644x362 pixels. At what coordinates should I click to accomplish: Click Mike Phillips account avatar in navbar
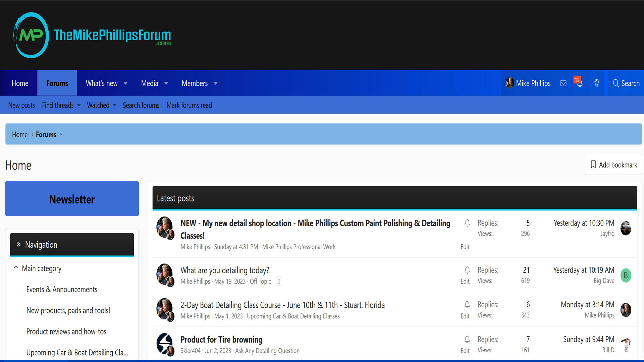coord(510,83)
